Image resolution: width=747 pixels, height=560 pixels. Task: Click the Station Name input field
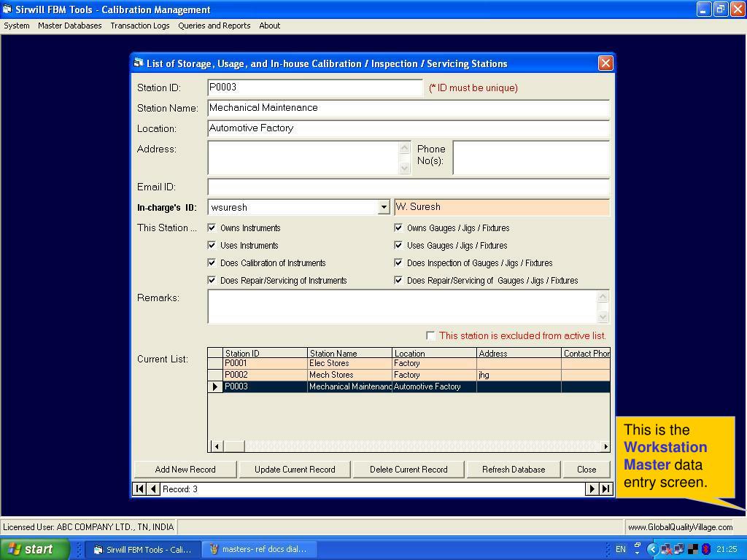[409, 108]
